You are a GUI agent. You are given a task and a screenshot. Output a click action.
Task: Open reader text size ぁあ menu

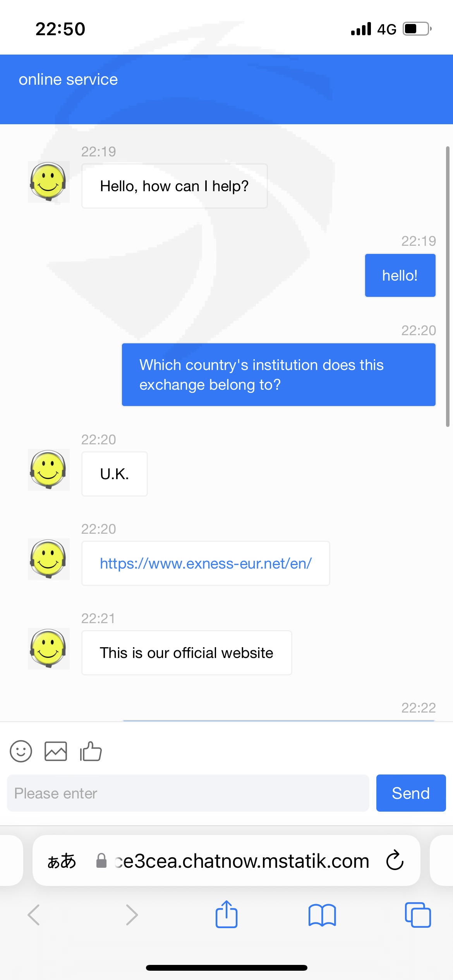(x=62, y=861)
